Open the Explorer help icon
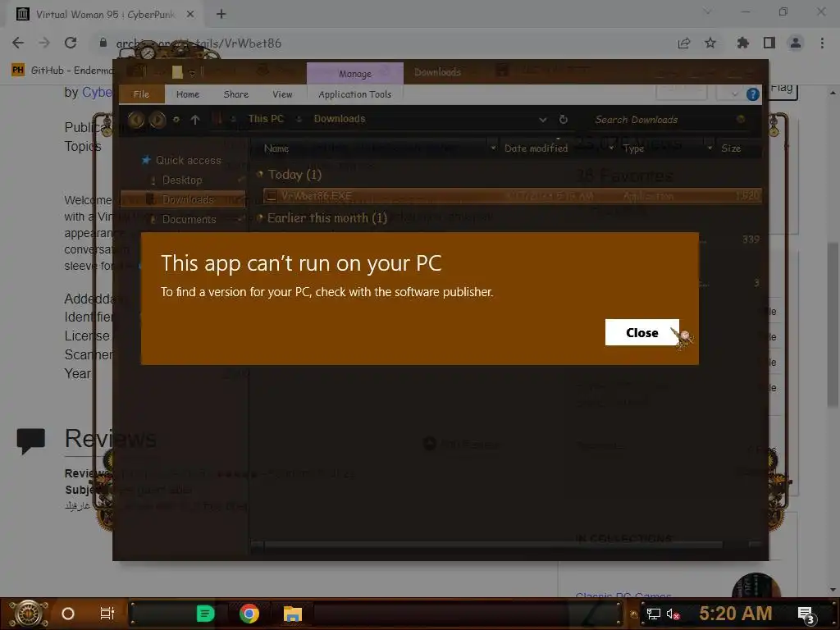The width and height of the screenshot is (840, 630). pyautogui.click(x=753, y=94)
